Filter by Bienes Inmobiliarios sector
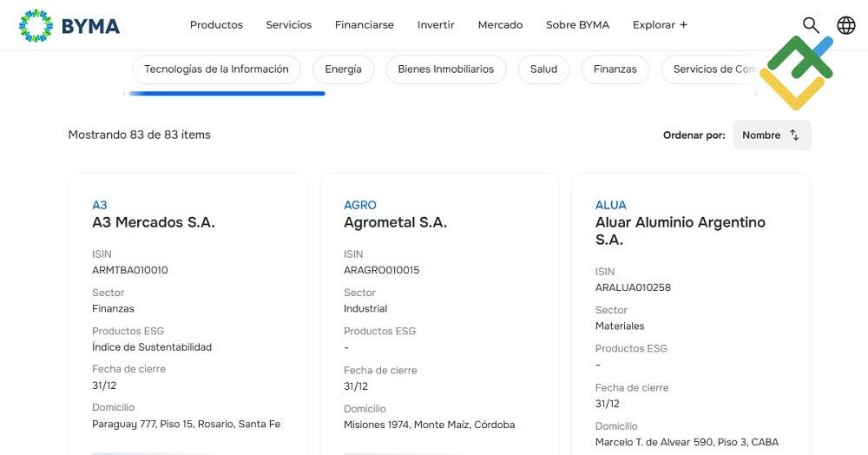Viewport: 868px width, 455px height. pos(445,69)
